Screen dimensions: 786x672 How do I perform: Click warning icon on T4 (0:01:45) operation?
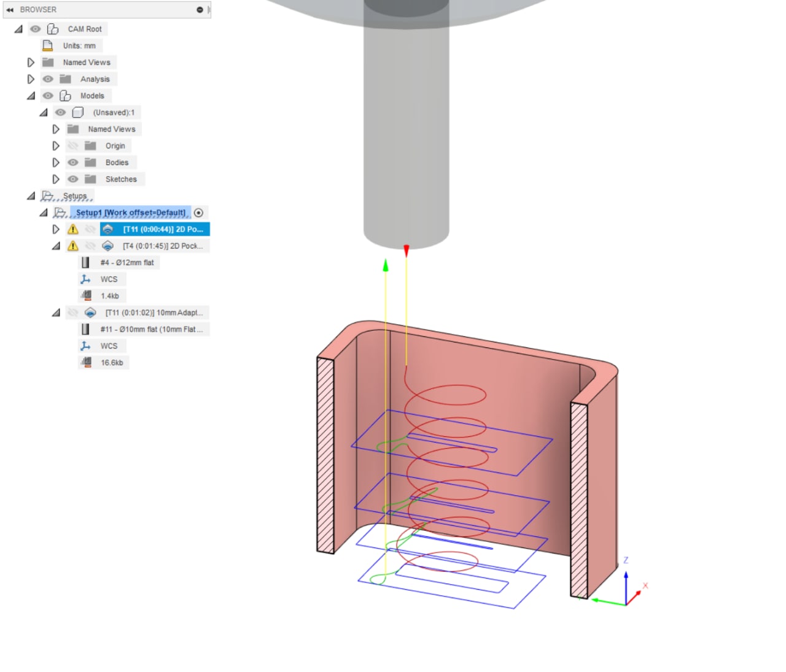tap(73, 245)
